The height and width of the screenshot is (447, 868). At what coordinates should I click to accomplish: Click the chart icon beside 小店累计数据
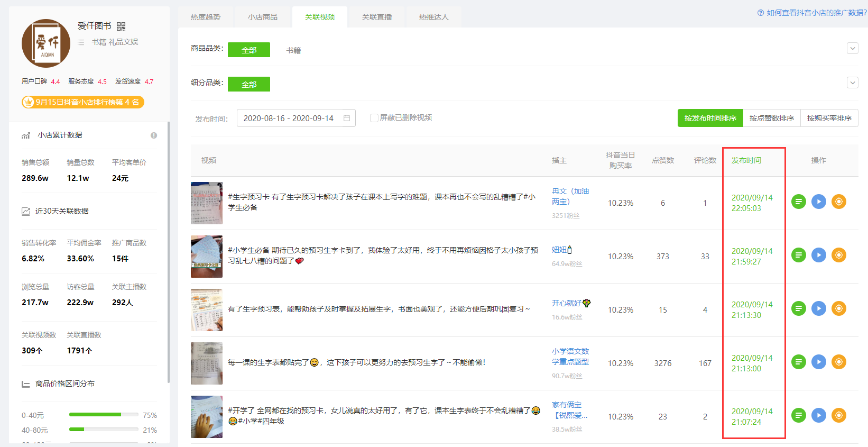pyautogui.click(x=26, y=135)
